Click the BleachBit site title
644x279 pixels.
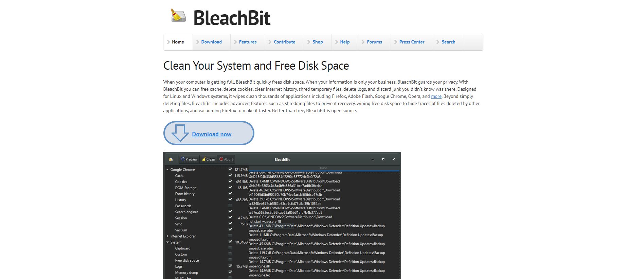[x=232, y=18]
